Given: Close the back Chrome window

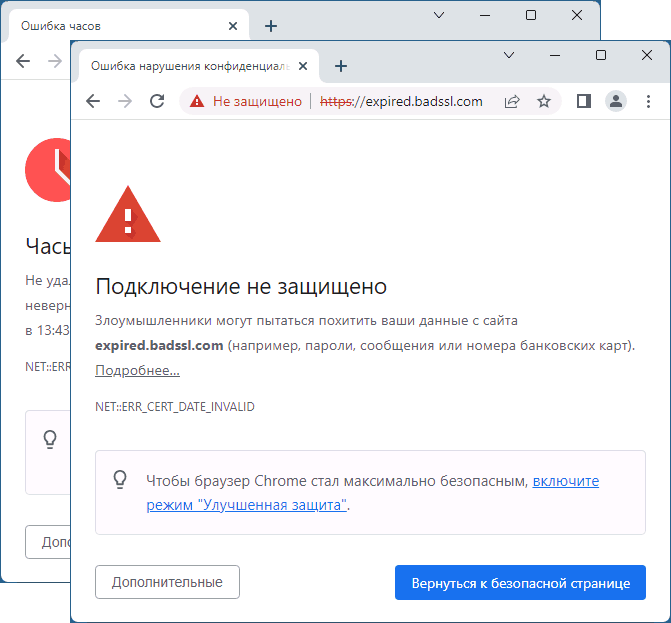Looking at the screenshot, I should coord(577,15).
